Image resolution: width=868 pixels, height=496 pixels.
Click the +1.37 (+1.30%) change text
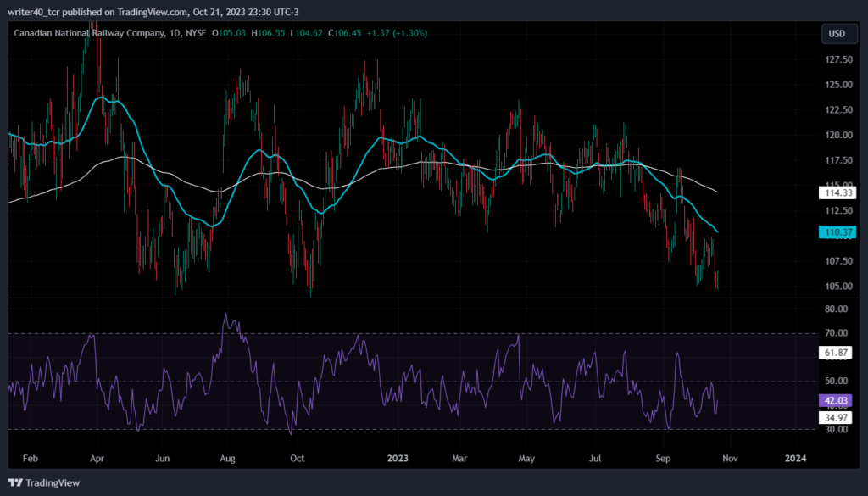[397, 33]
